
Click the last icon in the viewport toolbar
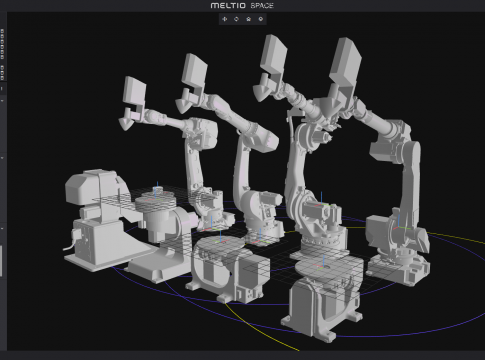[261, 19]
